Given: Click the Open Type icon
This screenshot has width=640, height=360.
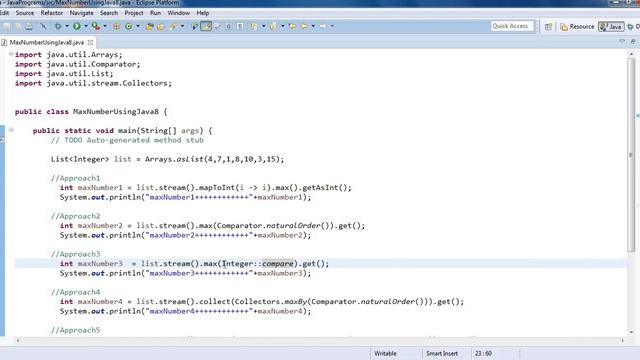Looking at the screenshot, I should click(149, 26).
